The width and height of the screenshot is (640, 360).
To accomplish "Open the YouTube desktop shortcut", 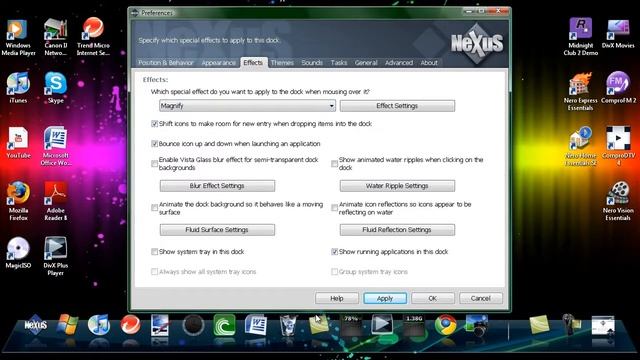I will click(x=18, y=143).
